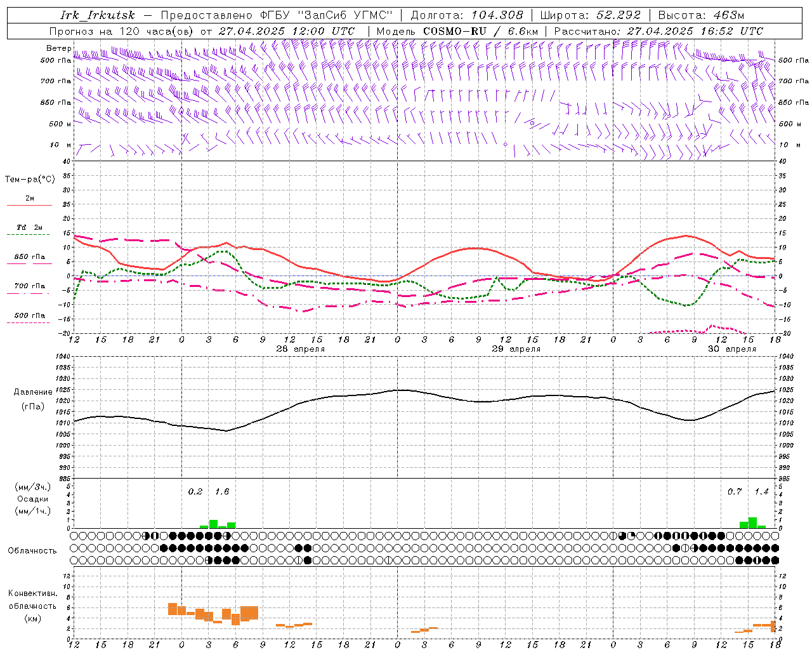This screenshot has height=650, width=812.
Task: Click the computed time Рассчитано: 27.04.2025 16:52 UTC
Action: tap(658, 31)
